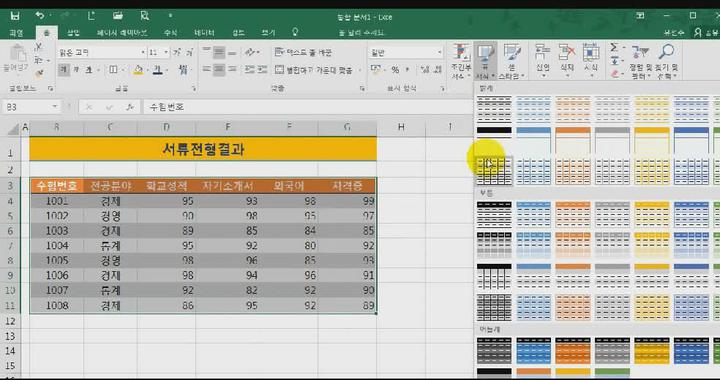Viewport: 720px width, 380px height.
Task: Decrease the font size
Action: pyautogui.click(x=189, y=53)
